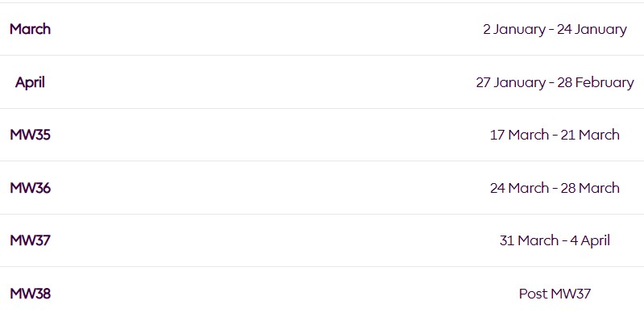Select the Post MW37 text

[x=555, y=294]
